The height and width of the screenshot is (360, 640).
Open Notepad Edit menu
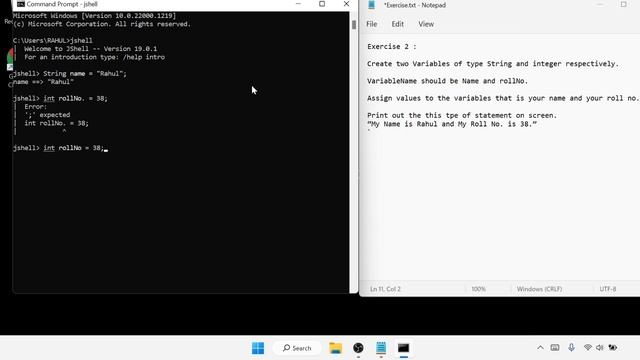(398, 24)
